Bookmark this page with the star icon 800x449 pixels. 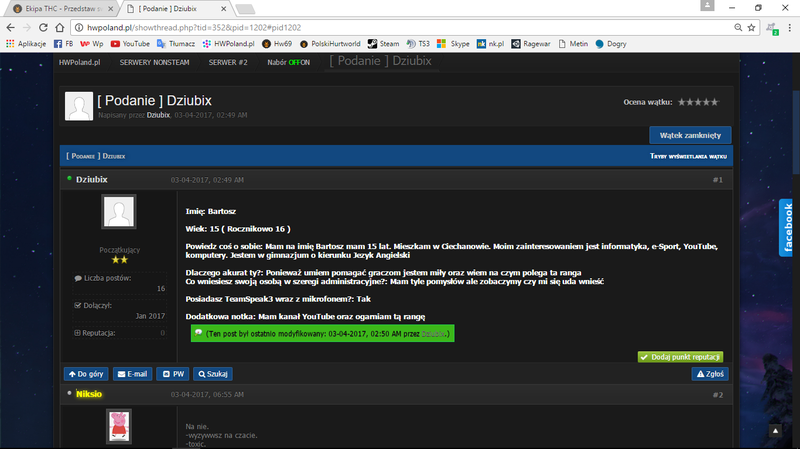coord(752,28)
